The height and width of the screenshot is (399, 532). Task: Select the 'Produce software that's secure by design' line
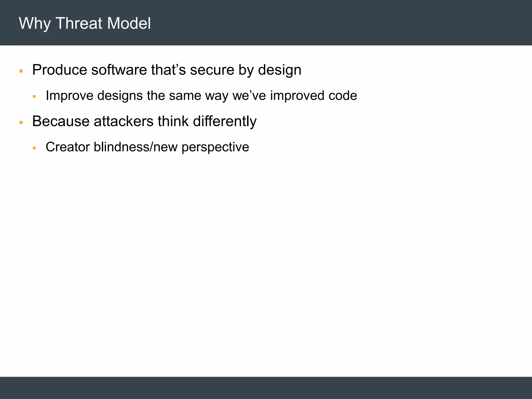click(x=167, y=70)
